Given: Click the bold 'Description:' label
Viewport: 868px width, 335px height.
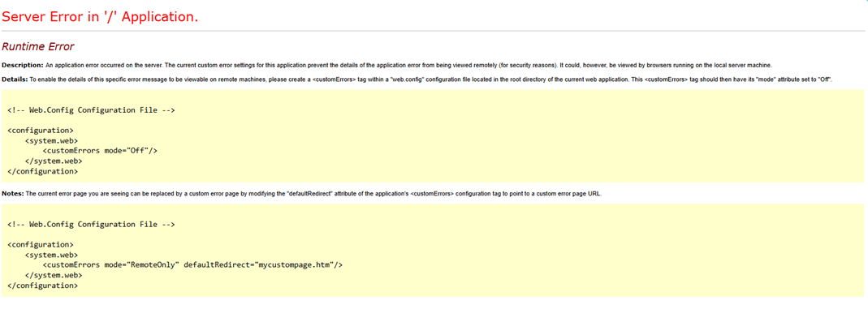Looking at the screenshot, I should [x=22, y=65].
